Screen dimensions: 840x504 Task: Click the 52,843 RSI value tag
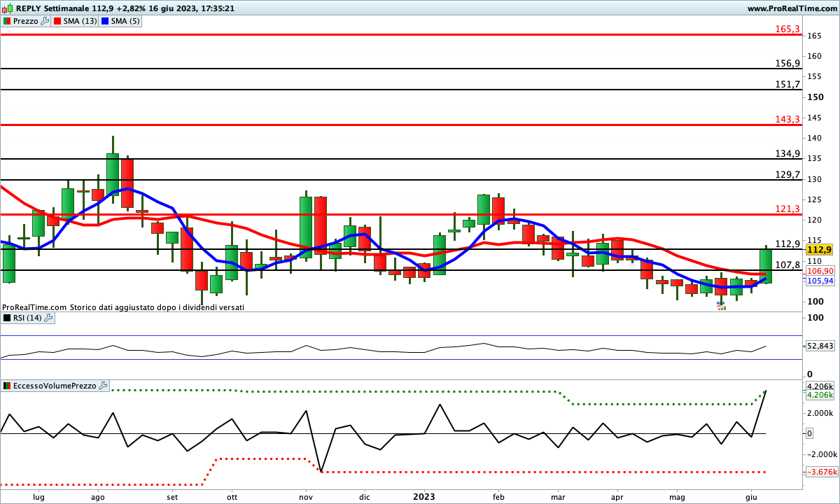(x=820, y=346)
